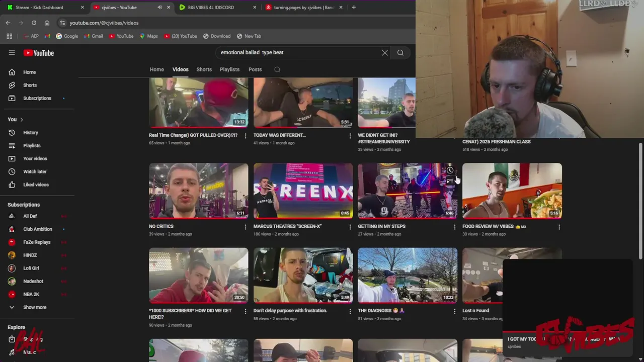The width and height of the screenshot is (644, 362).
Task: Open the Gmail bookmark
Action: pos(94,36)
